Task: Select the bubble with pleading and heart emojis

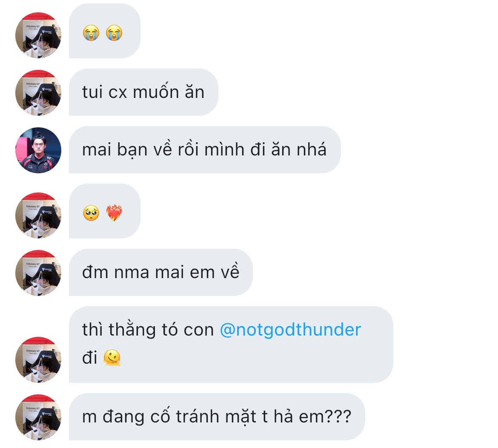Action: click(105, 211)
